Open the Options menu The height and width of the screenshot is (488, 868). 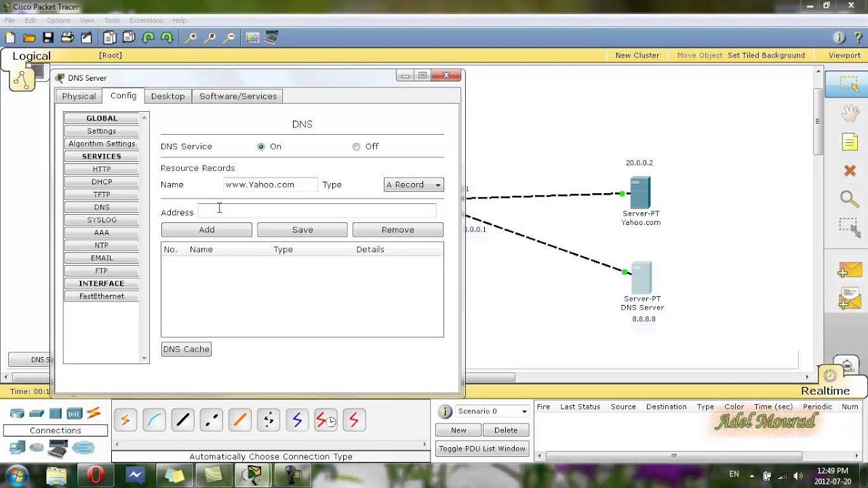[x=58, y=20]
